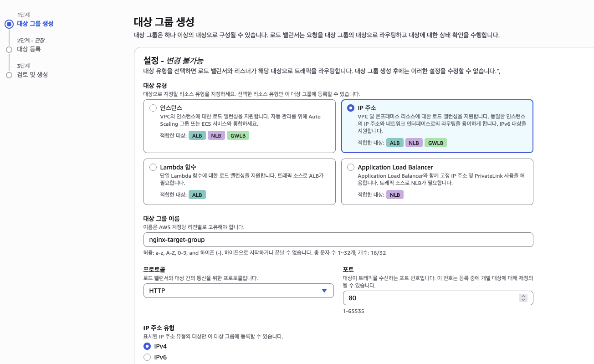594x364 pixels.
Task: Select the IP 주소 target type radio
Action: 351,108
